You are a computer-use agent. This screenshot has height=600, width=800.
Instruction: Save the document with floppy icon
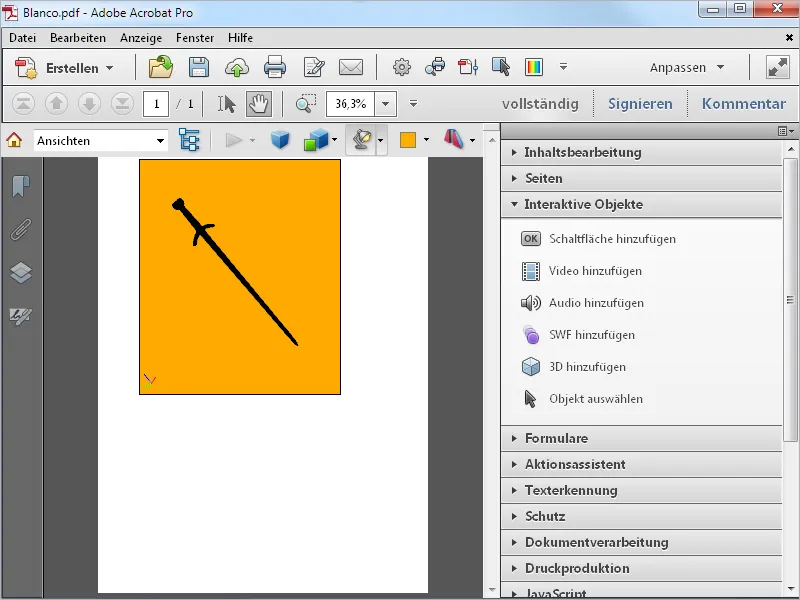coord(198,67)
